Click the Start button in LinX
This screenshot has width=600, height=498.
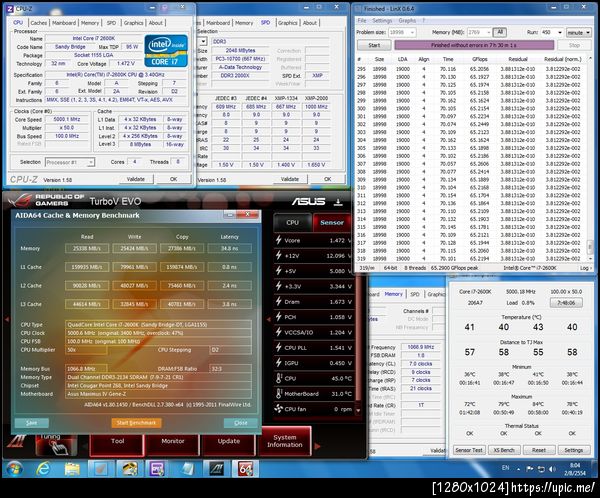pyautogui.click(x=374, y=45)
